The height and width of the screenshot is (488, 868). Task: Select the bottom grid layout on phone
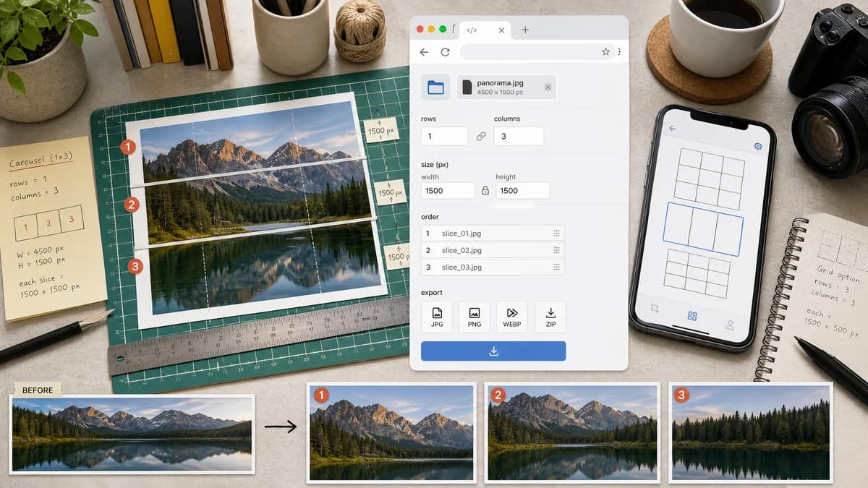click(x=697, y=273)
